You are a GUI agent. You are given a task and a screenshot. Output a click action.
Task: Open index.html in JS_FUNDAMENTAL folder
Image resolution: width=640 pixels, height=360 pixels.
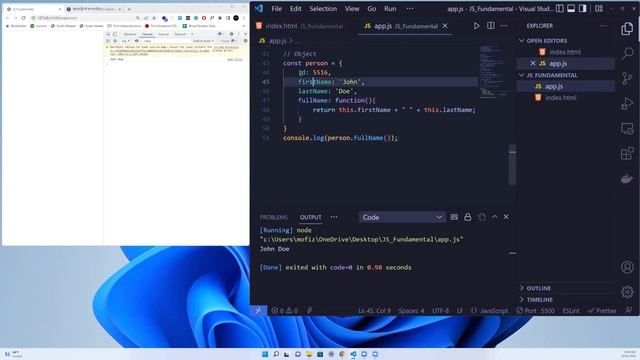(566, 98)
